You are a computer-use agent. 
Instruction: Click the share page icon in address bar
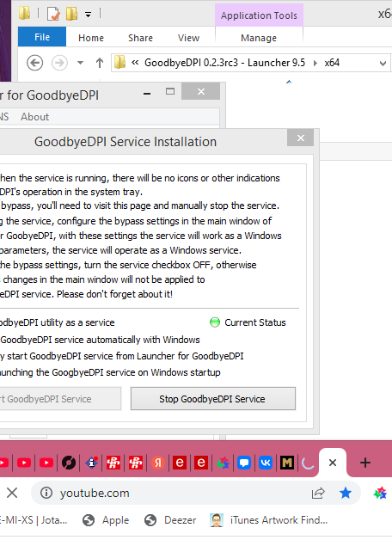coord(318,493)
